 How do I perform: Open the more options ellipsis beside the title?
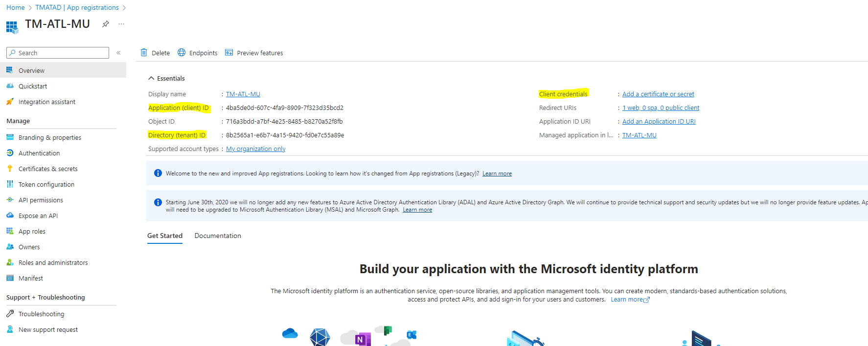pos(121,24)
